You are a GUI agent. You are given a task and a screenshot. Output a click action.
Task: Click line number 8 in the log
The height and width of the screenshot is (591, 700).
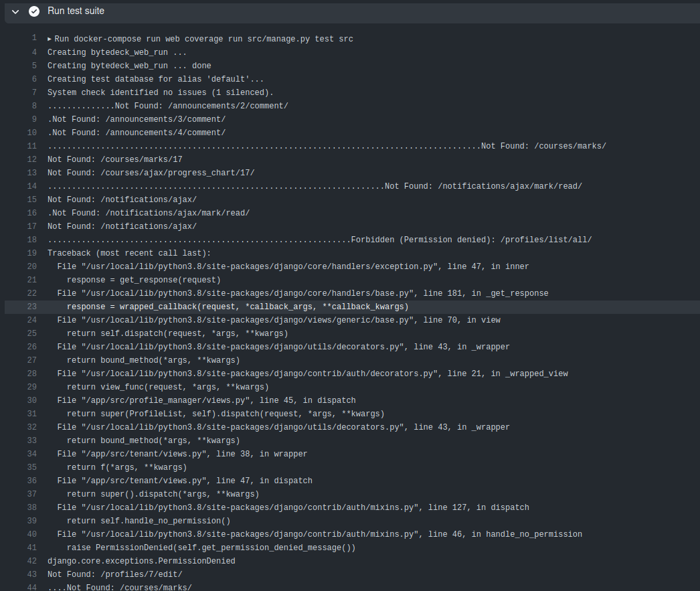pos(34,106)
